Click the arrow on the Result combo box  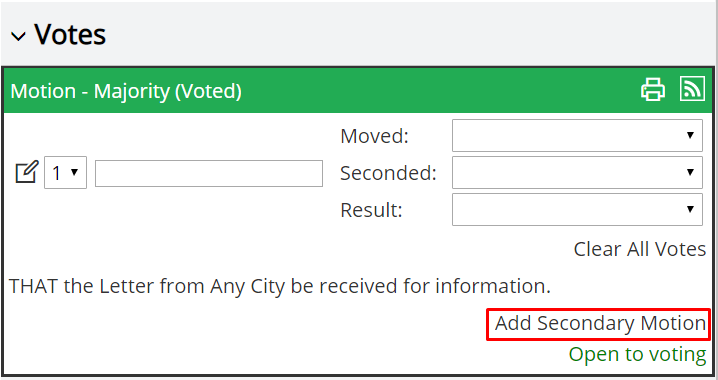(690, 210)
